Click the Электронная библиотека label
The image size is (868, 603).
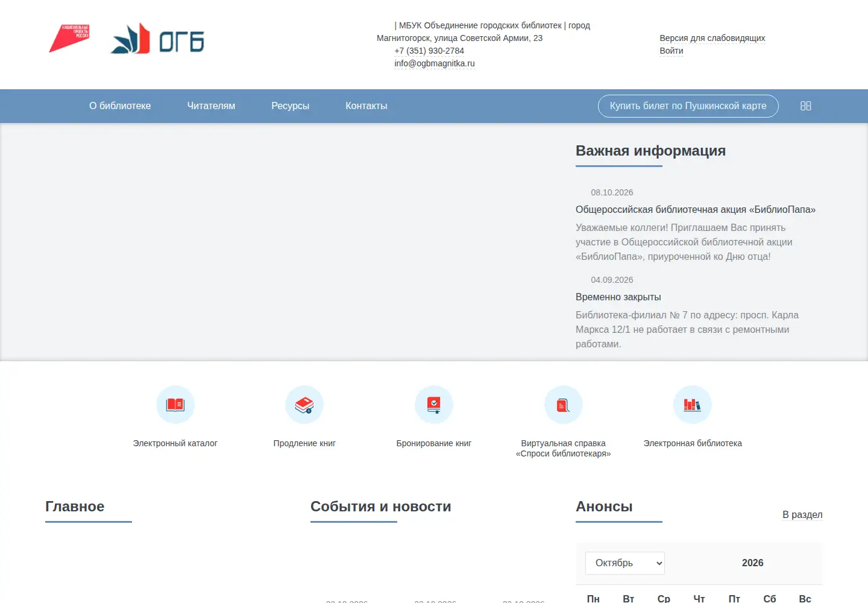pos(693,443)
